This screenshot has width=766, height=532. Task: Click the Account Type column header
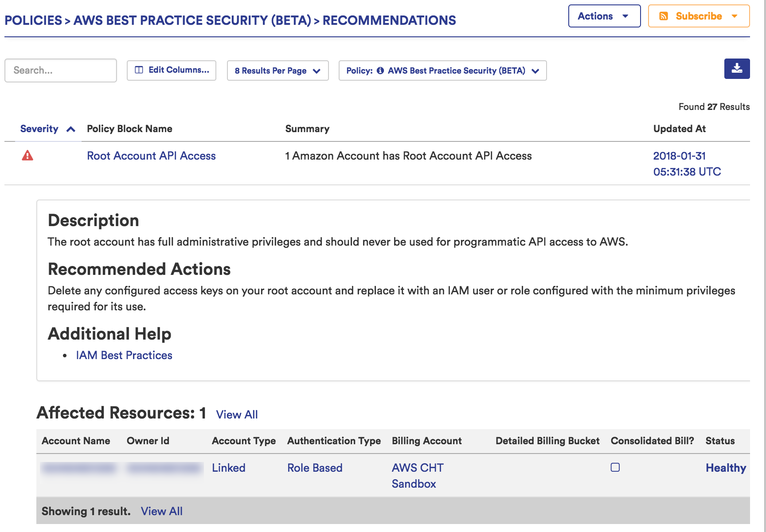point(244,441)
